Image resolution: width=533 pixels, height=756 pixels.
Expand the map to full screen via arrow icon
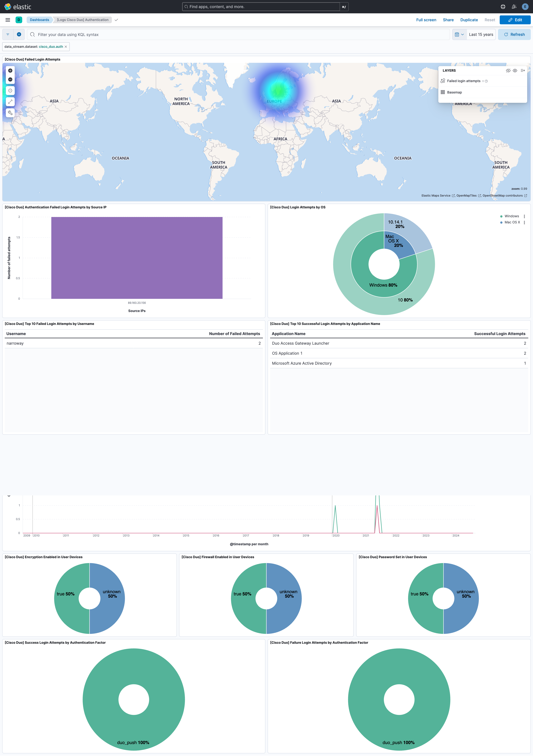tap(10, 102)
